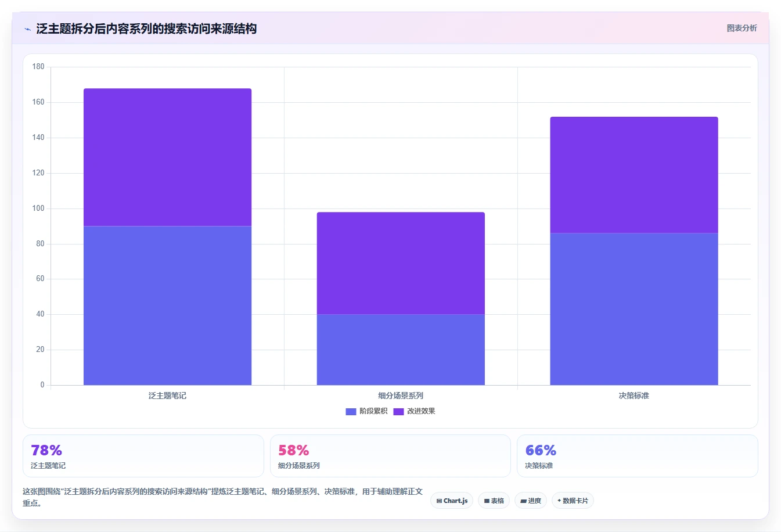Image resolution: width=781 pixels, height=532 pixels.
Task: Click the icon inside the 进度 tag
Action: coord(523,501)
